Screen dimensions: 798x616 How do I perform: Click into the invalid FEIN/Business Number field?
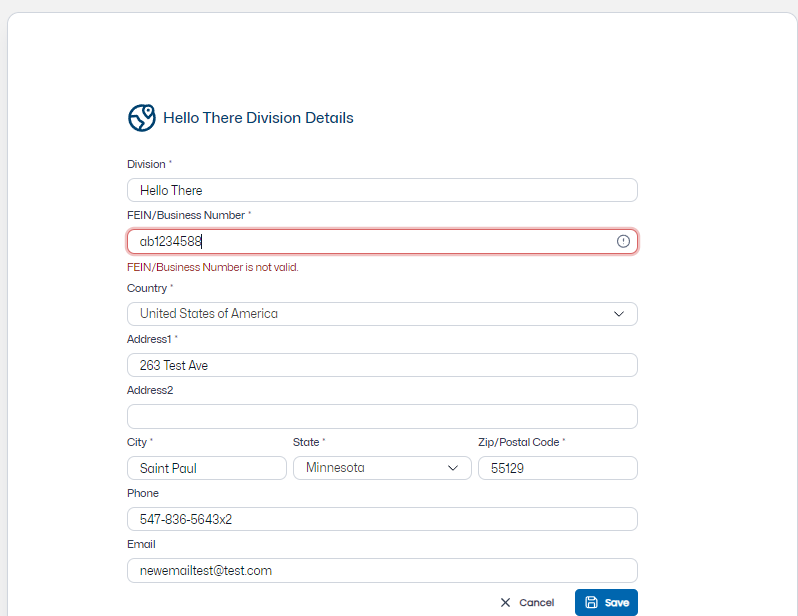pyautogui.click(x=370, y=241)
